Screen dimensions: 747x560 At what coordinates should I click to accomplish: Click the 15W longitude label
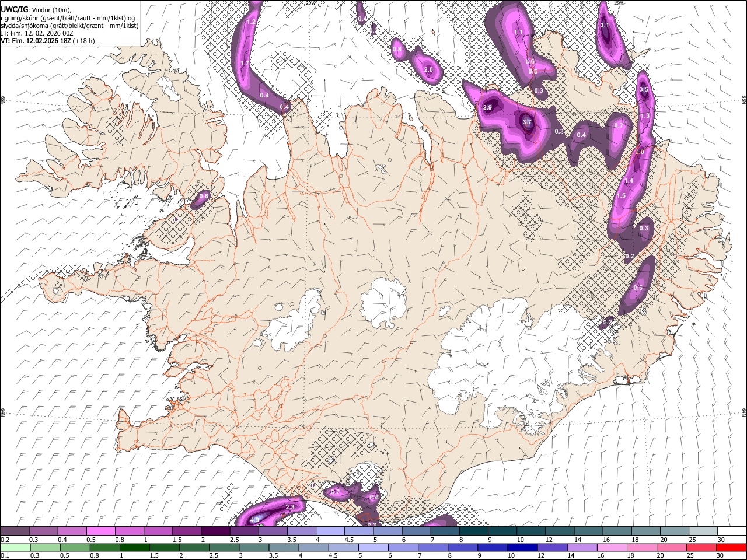[617, 3]
